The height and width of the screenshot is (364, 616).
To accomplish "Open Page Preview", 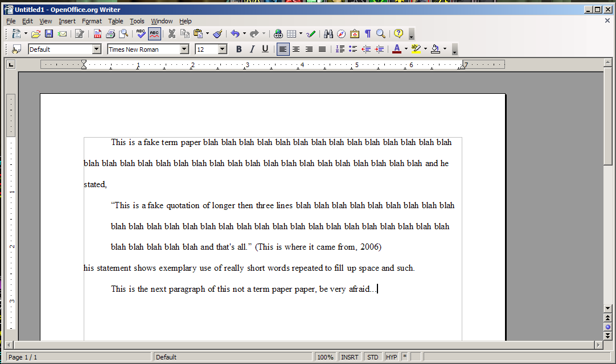I will tap(124, 34).
